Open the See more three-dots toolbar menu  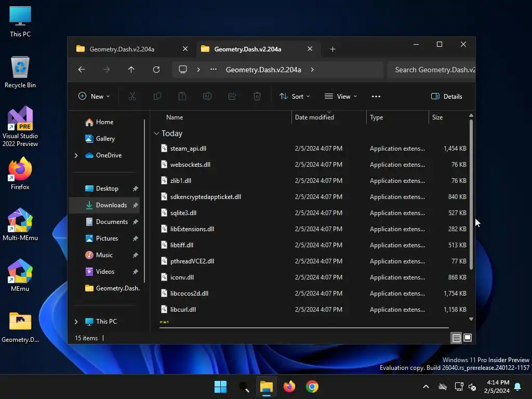tap(376, 96)
